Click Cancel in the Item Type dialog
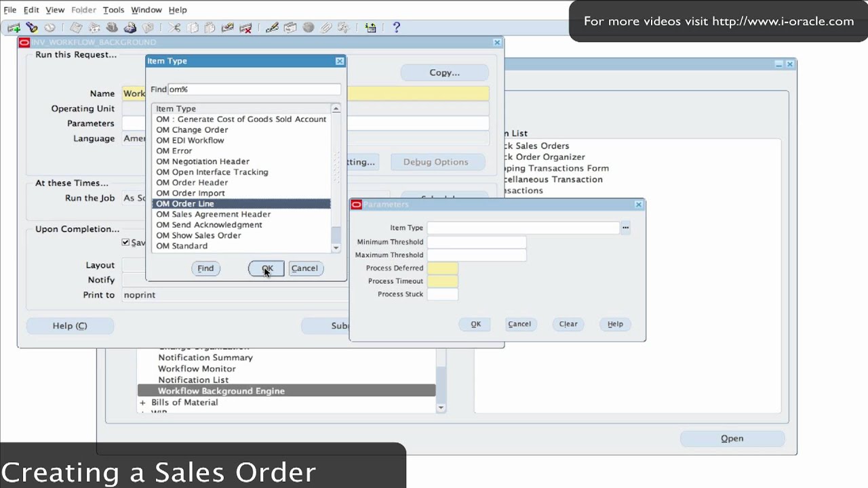 point(304,268)
